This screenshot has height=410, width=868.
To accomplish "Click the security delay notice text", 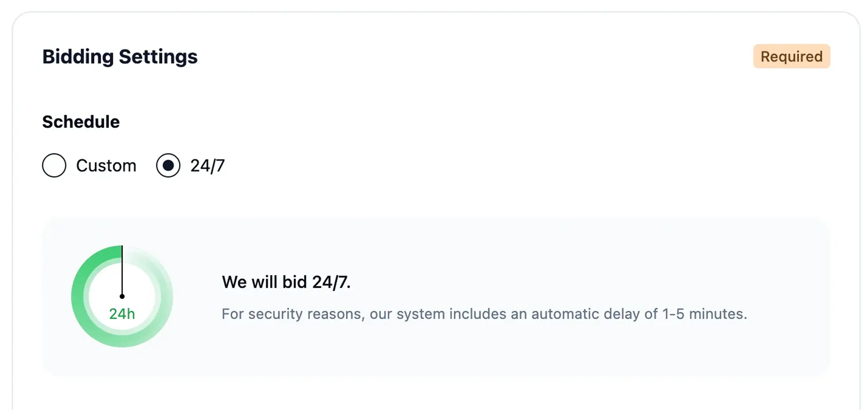I will 484,314.
